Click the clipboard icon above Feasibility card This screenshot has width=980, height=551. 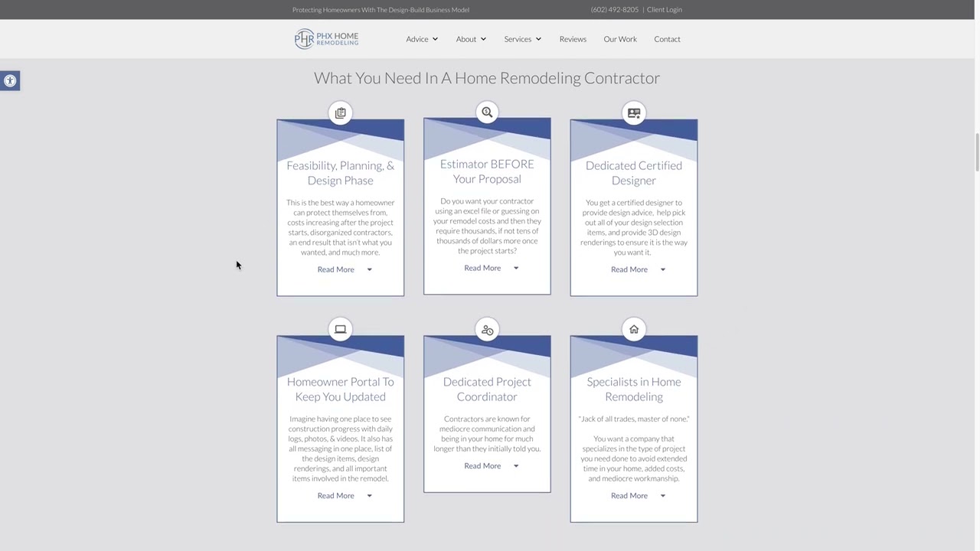tap(341, 113)
